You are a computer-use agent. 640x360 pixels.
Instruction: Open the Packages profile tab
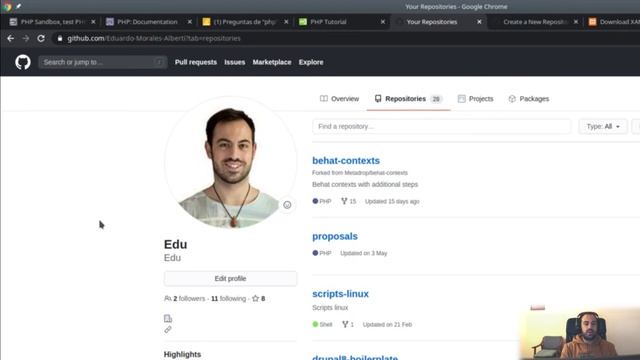[x=529, y=99]
